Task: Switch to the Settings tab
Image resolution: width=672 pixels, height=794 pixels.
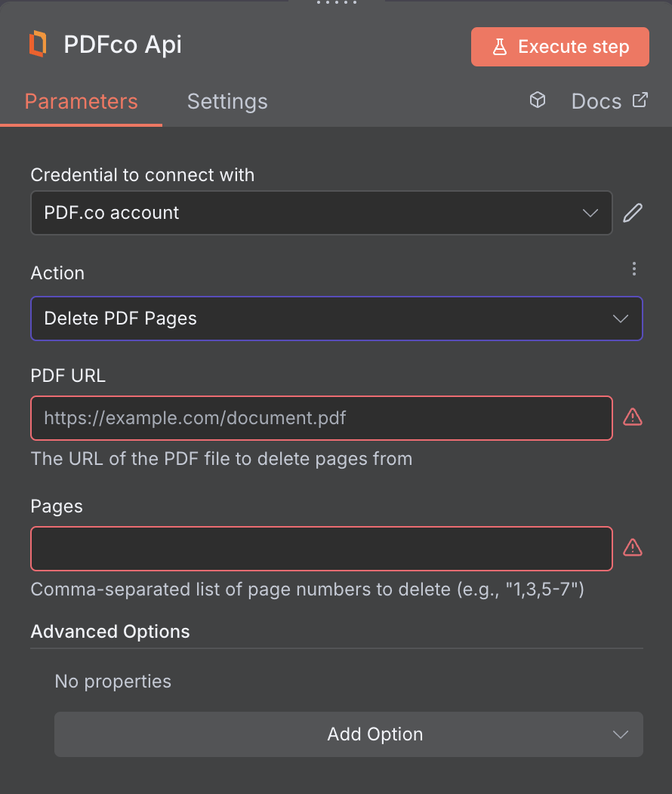Action: click(227, 101)
